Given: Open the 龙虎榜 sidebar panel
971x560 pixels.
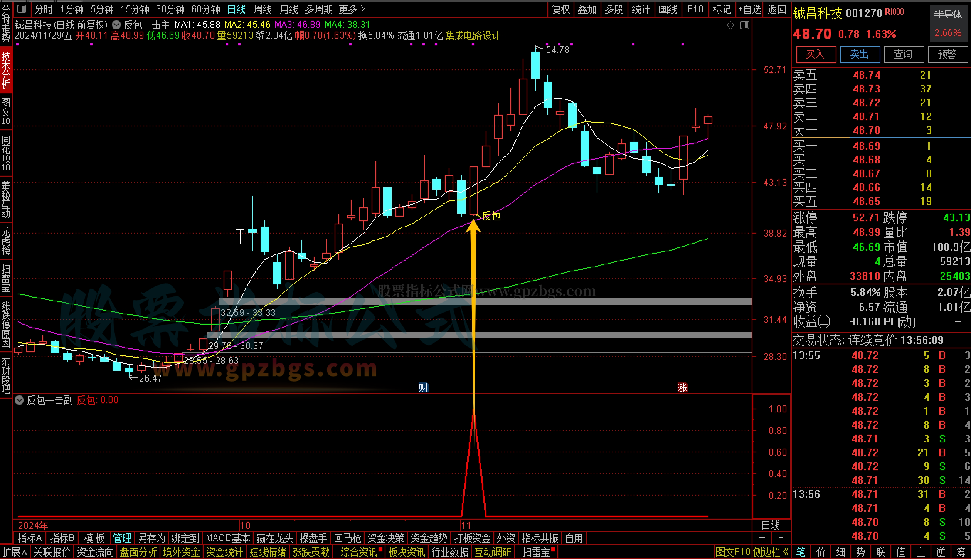Looking at the screenshot, I should [x=6, y=242].
